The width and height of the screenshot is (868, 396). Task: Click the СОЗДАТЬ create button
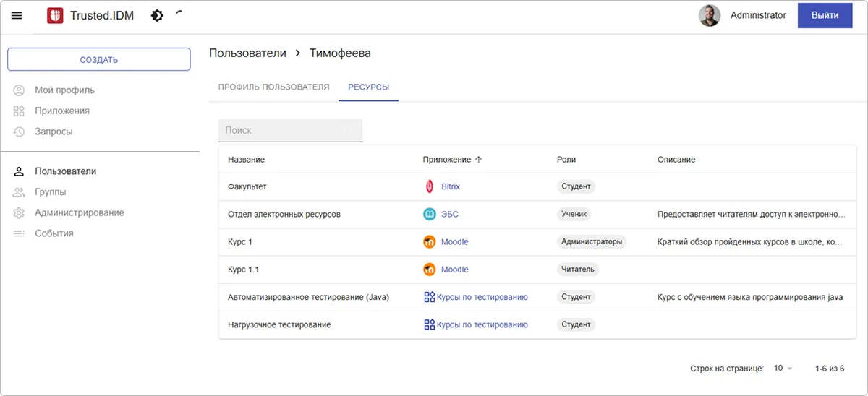click(x=99, y=60)
